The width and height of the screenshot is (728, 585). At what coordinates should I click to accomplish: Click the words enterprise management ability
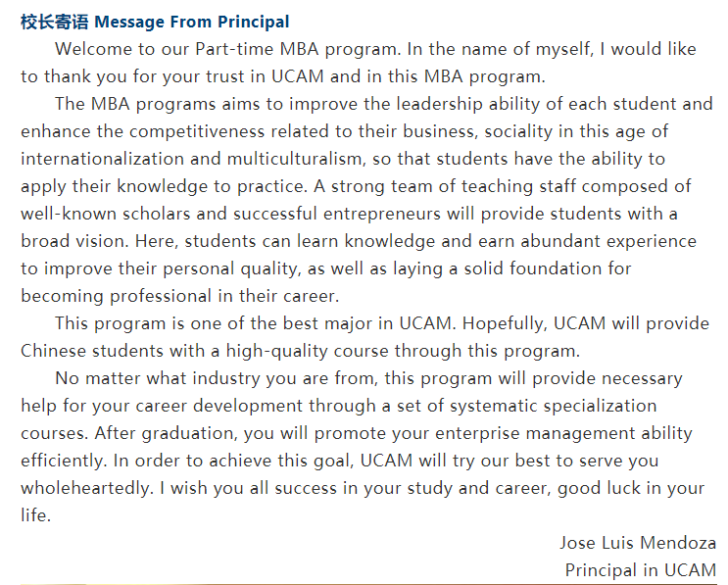(x=563, y=433)
